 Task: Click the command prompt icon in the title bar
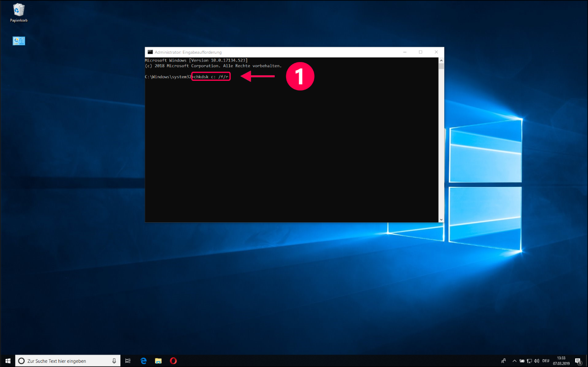pyautogui.click(x=150, y=52)
